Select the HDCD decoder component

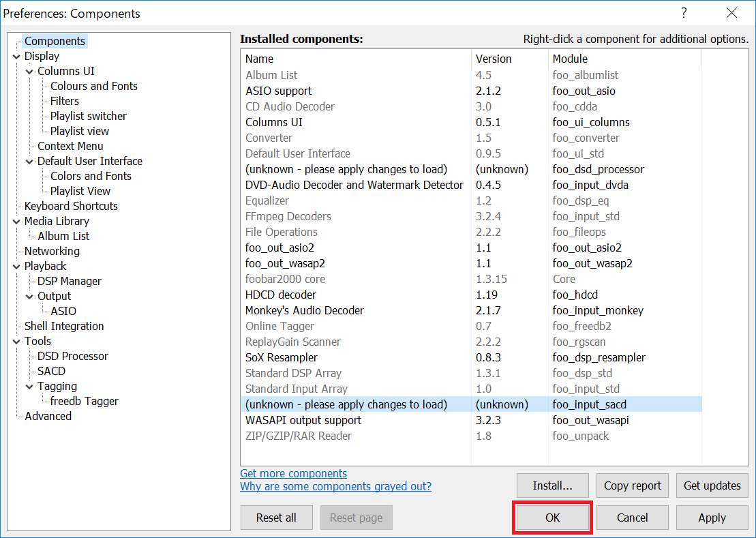pos(471,295)
